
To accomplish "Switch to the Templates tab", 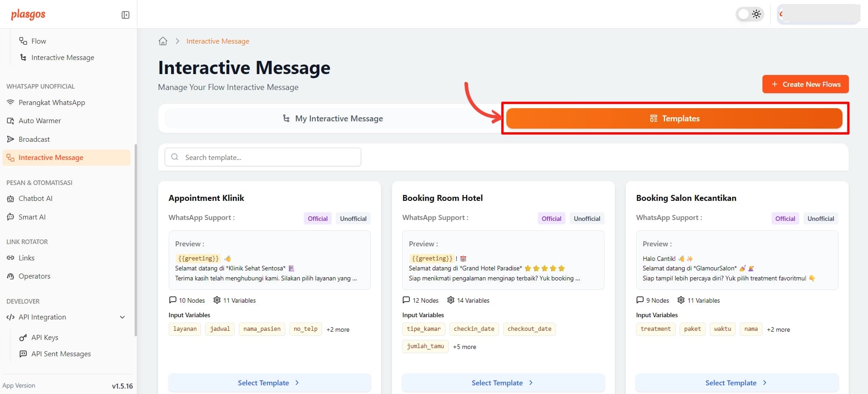I will click(x=675, y=119).
